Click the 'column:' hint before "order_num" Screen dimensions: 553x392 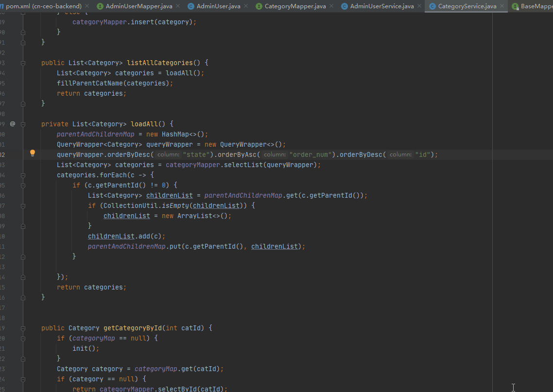275,154
